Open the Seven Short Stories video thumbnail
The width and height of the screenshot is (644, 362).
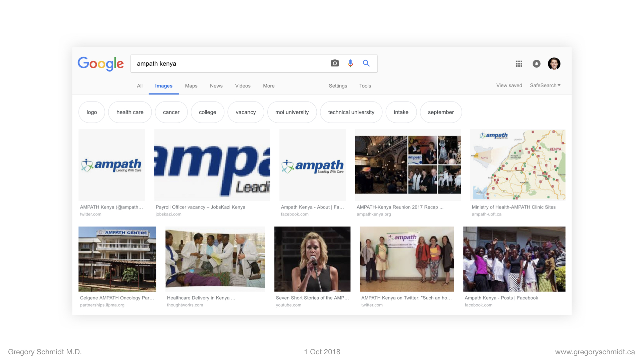pos(312,259)
